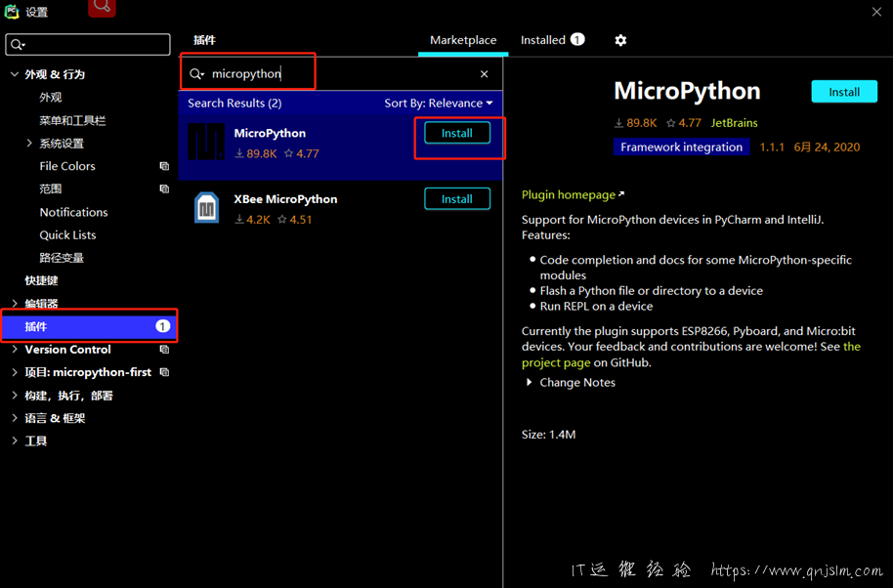893x588 pixels.
Task: Click copy icon beside Version Control
Action: coord(164,350)
